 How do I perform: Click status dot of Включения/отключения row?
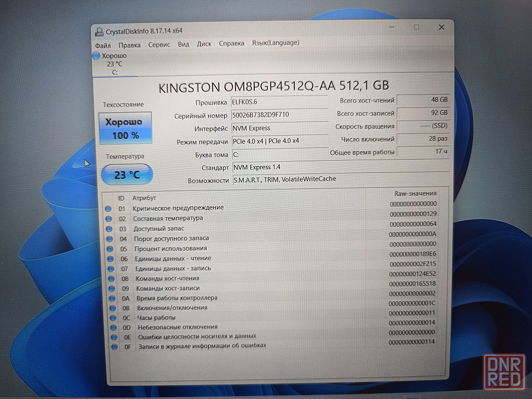click(x=113, y=309)
